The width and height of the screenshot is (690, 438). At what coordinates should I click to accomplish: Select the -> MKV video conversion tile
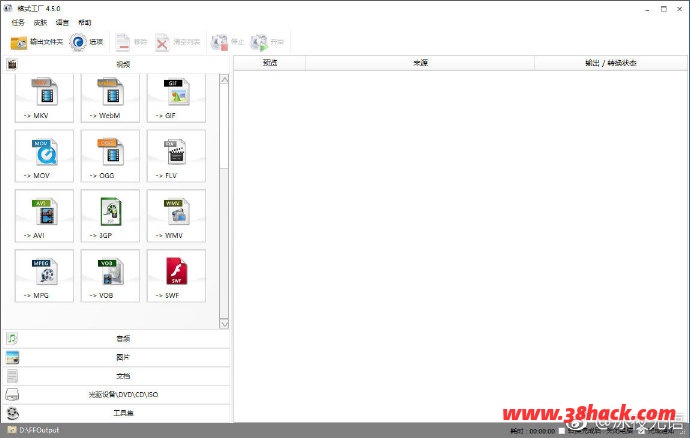click(x=44, y=98)
